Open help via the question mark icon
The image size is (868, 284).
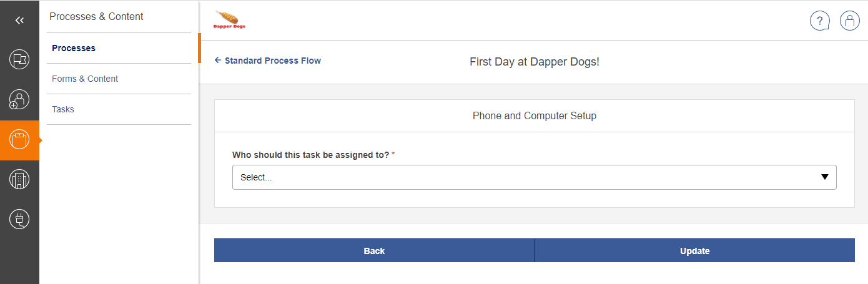point(819,21)
